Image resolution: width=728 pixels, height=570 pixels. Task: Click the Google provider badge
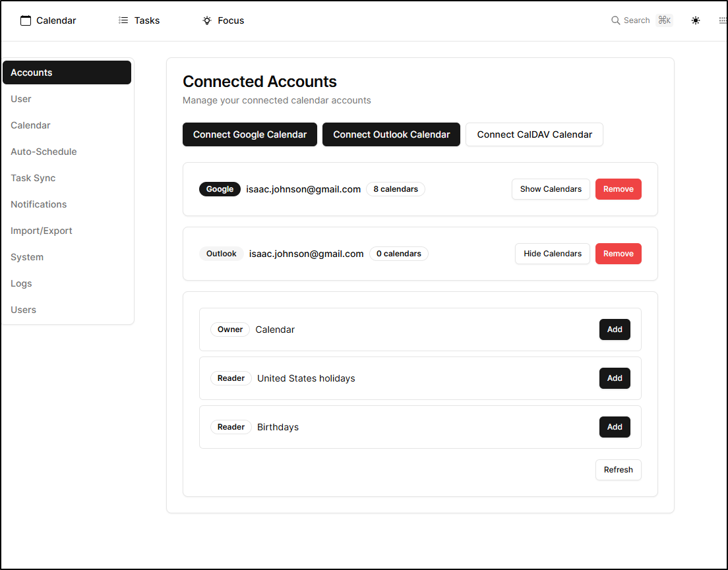(220, 189)
